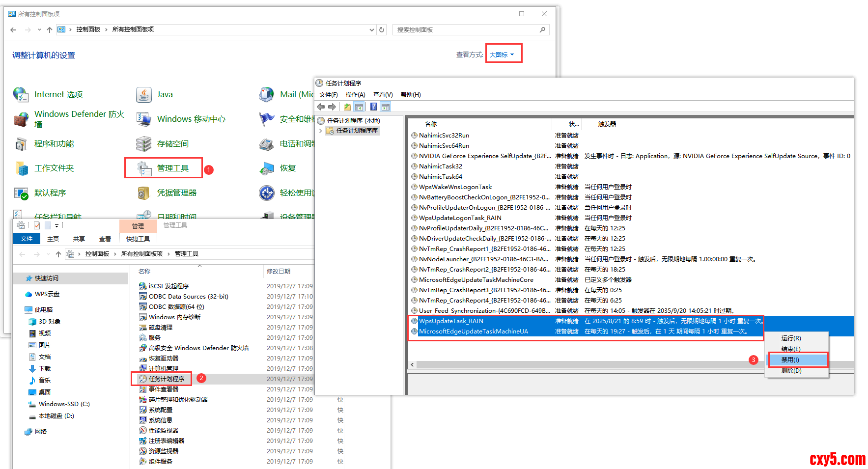Open the Java control panel icon
The height and width of the screenshot is (469, 868).
pos(143,94)
